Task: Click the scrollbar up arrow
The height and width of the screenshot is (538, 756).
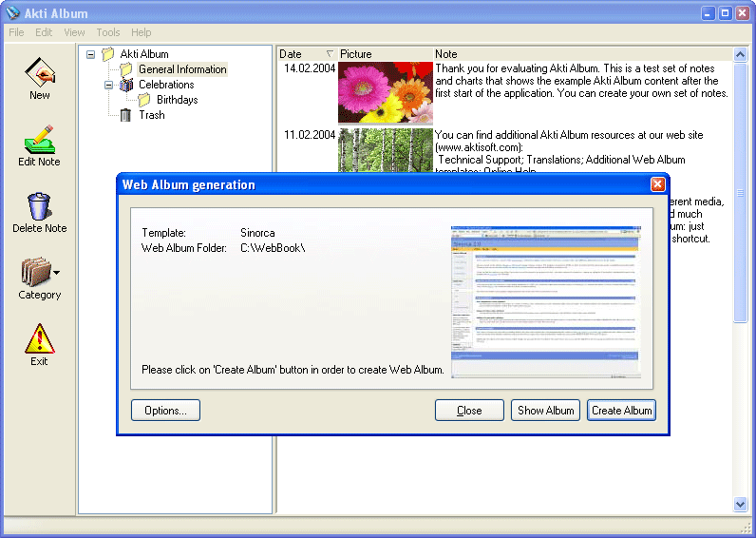Action: pyautogui.click(x=740, y=54)
